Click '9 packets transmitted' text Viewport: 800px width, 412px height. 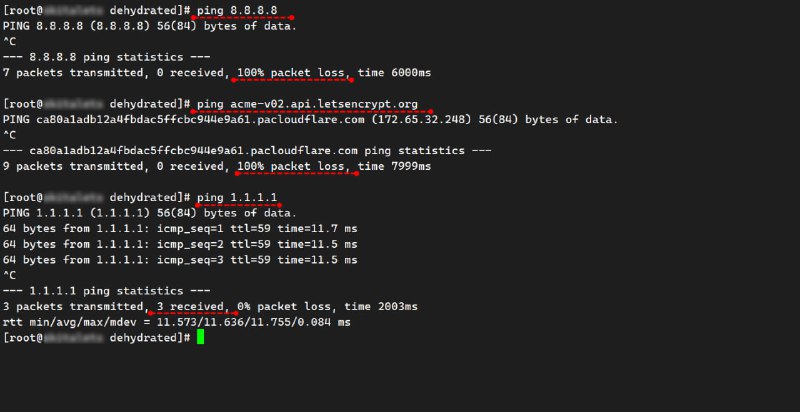pos(72,167)
